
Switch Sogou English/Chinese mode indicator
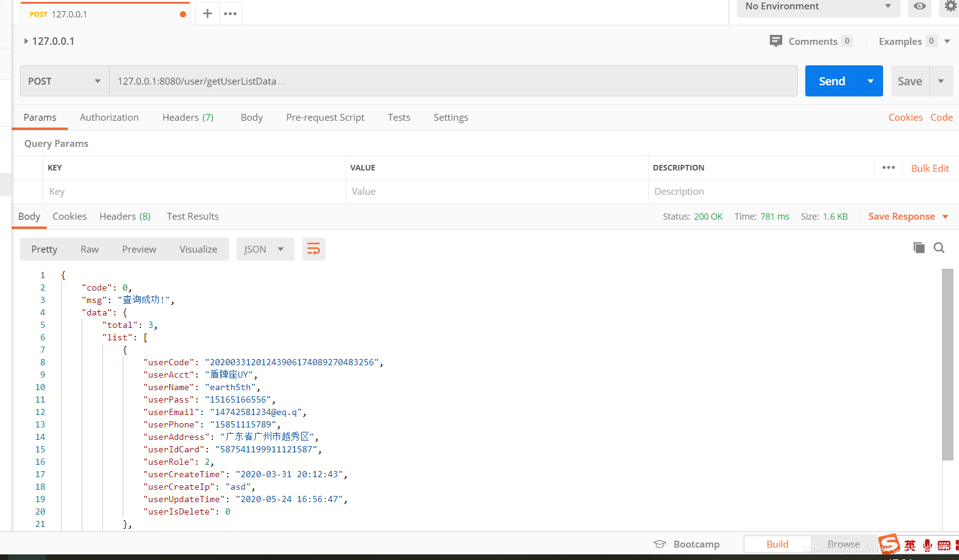point(910,546)
